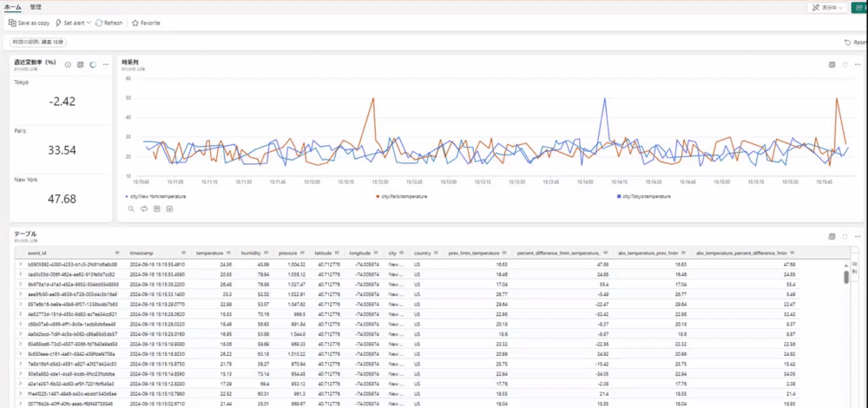Select the Tokyo value -2.42
Screen dimensions: 868x408
click(62, 102)
